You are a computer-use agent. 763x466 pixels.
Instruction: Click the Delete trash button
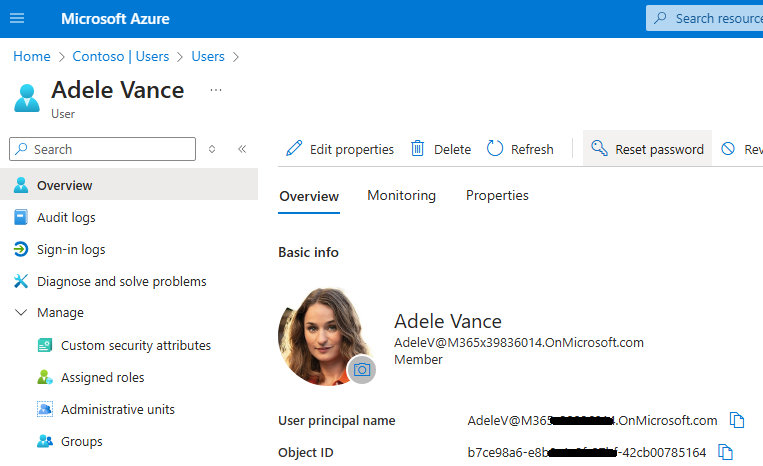(441, 149)
